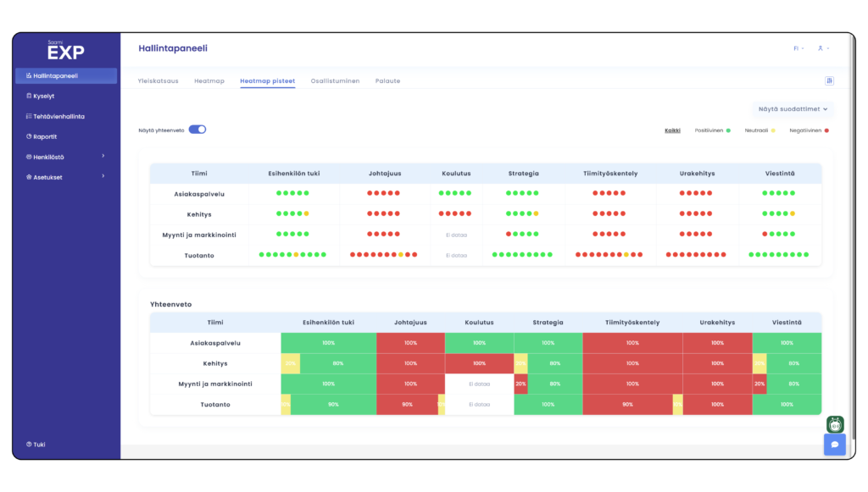Viewport: 868px width, 492px height.
Task: Toggle the Näytä yhteenveto switch
Action: click(197, 130)
